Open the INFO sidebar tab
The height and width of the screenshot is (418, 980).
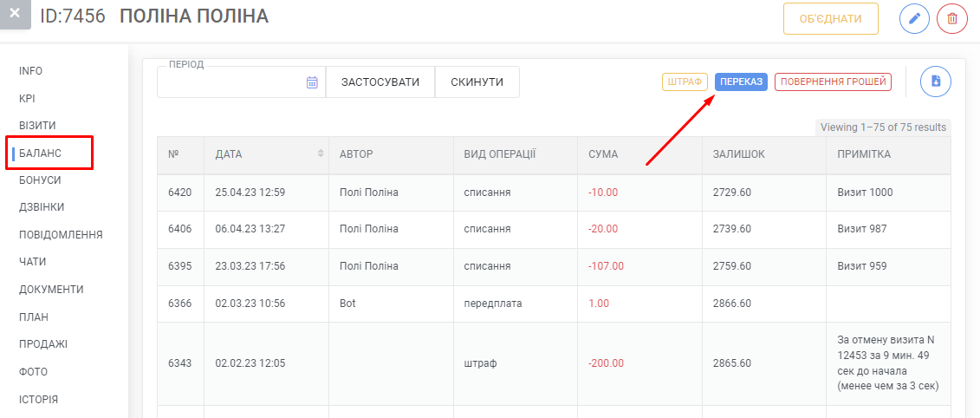click(x=30, y=71)
